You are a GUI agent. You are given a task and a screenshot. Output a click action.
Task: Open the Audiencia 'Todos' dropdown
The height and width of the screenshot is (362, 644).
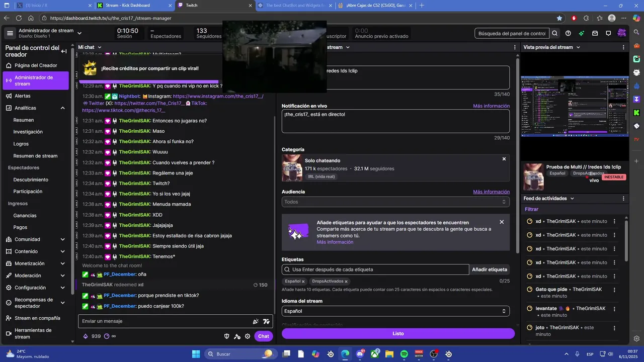click(x=395, y=202)
